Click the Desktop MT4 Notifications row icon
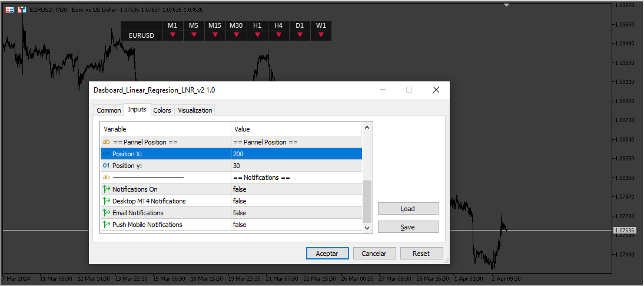This screenshot has height=286, width=644. click(x=107, y=201)
